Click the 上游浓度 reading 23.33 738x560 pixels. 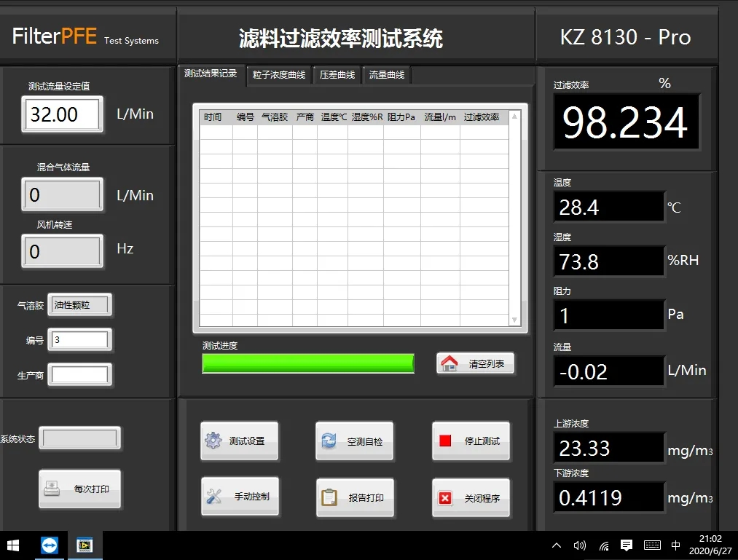click(609, 448)
